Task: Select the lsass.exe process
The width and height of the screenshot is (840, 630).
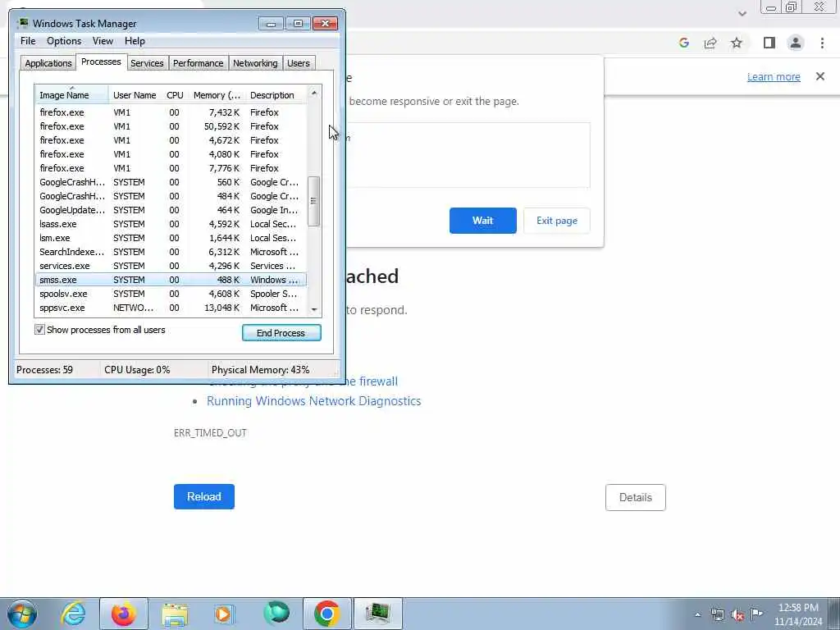Action: tap(171, 224)
